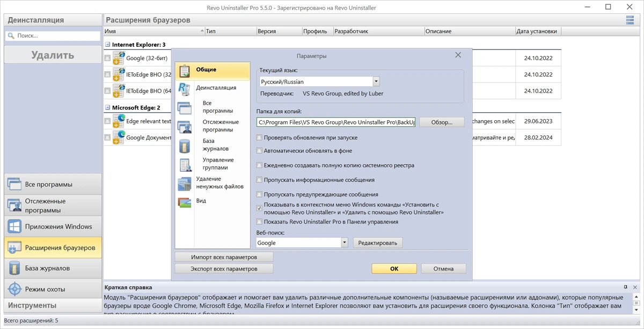Click the large Удалить button
The image size is (644, 329).
coord(53,55)
